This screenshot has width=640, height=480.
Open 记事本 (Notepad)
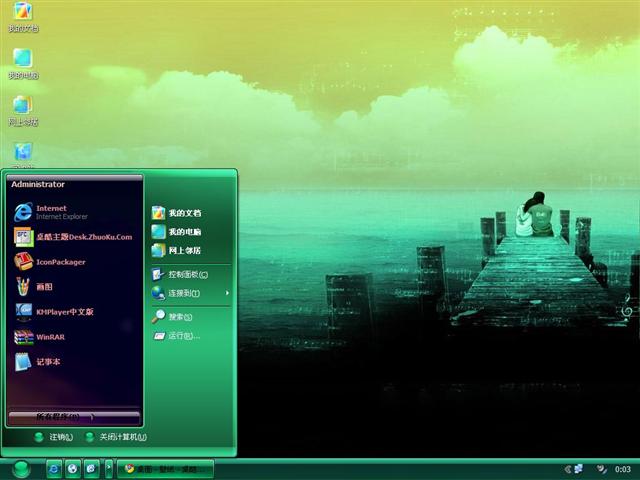tap(47, 362)
